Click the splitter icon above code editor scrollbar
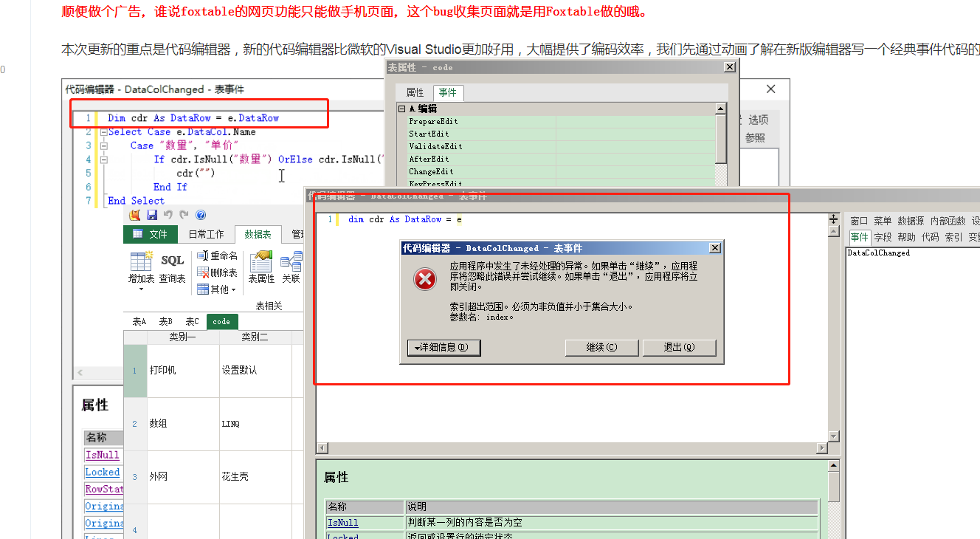980x539 pixels. click(x=834, y=219)
